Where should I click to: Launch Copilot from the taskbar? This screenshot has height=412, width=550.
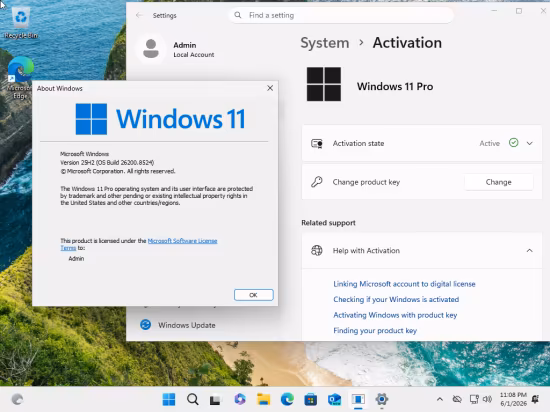240,399
